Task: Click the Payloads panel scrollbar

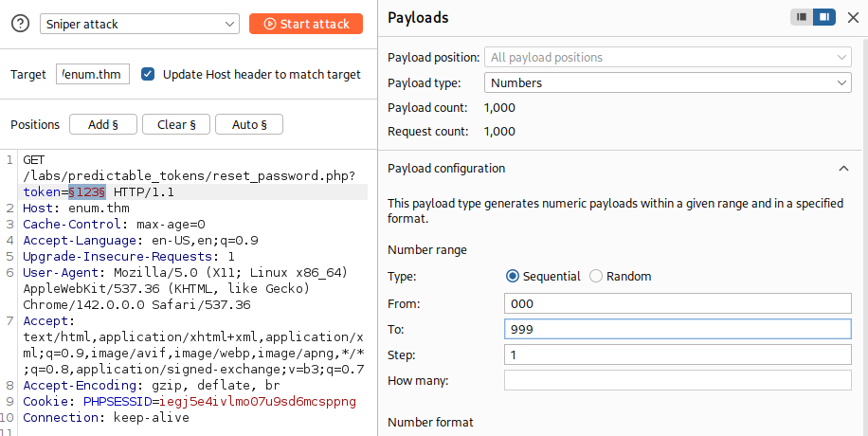Action: [x=864, y=236]
